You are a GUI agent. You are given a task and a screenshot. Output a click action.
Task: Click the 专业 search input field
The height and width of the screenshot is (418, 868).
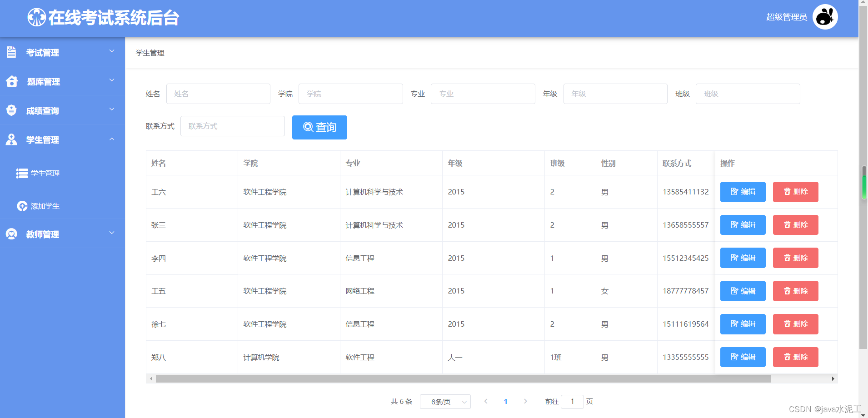click(483, 94)
